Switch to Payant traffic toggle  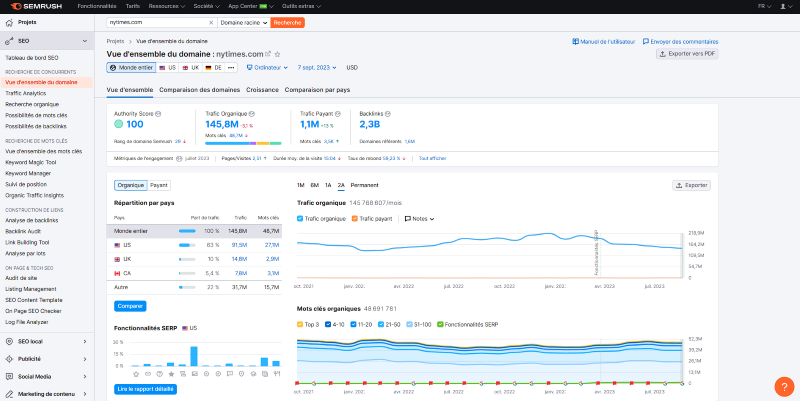click(x=159, y=186)
